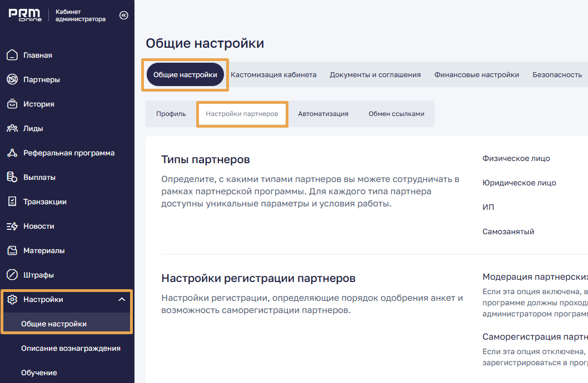Switch to Документы и соглашения tab
This screenshot has width=588, height=383.
[375, 75]
